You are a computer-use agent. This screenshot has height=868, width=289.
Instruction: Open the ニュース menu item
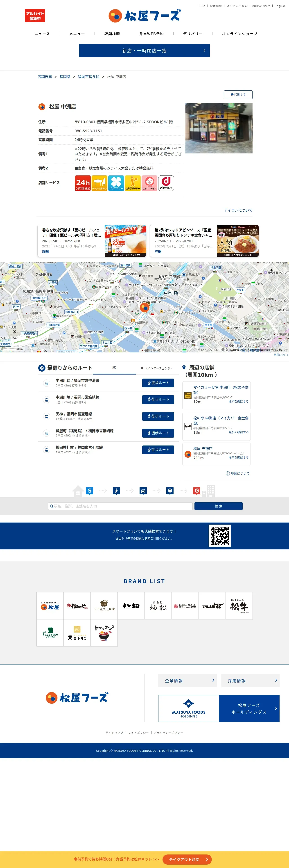click(42, 34)
